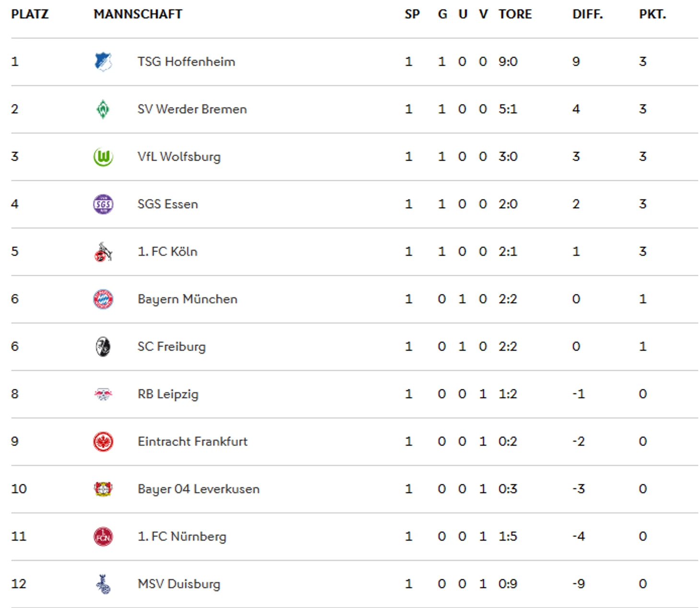Select the SGS Essen purple badge
This screenshot has width=700, height=608.
(x=103, y=204)
